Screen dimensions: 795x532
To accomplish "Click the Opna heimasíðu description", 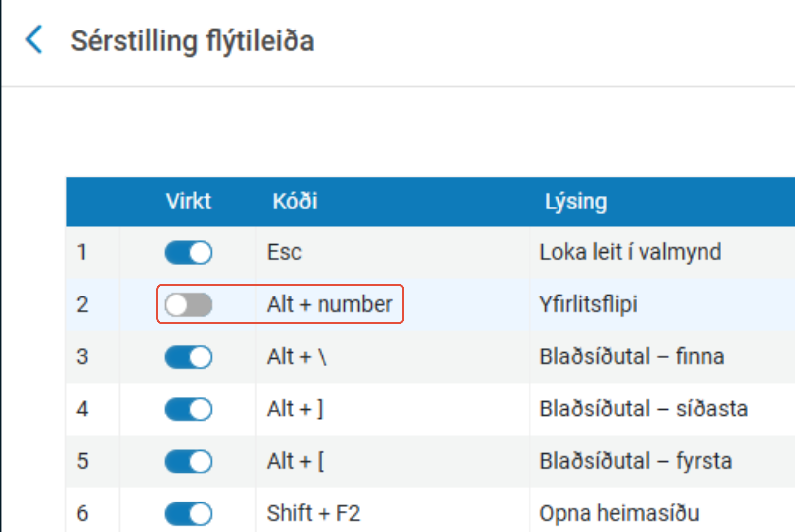I will pos(619,513).
